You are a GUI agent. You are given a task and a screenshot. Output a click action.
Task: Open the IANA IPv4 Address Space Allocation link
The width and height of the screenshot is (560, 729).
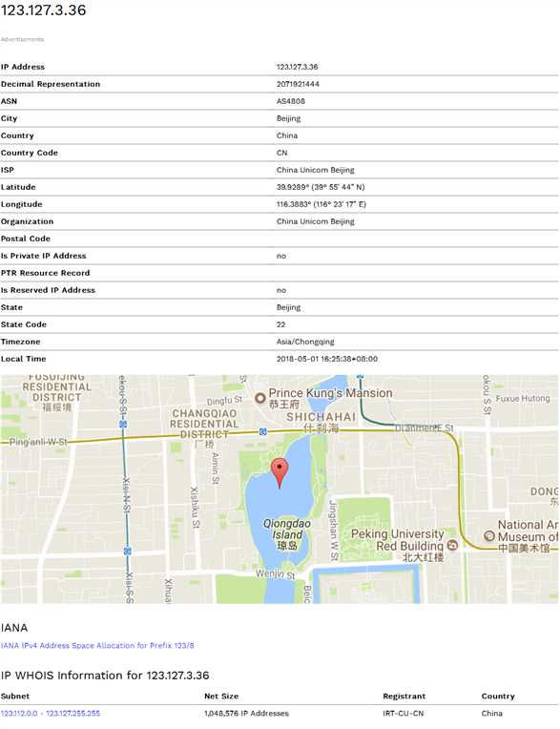point(97,645)
